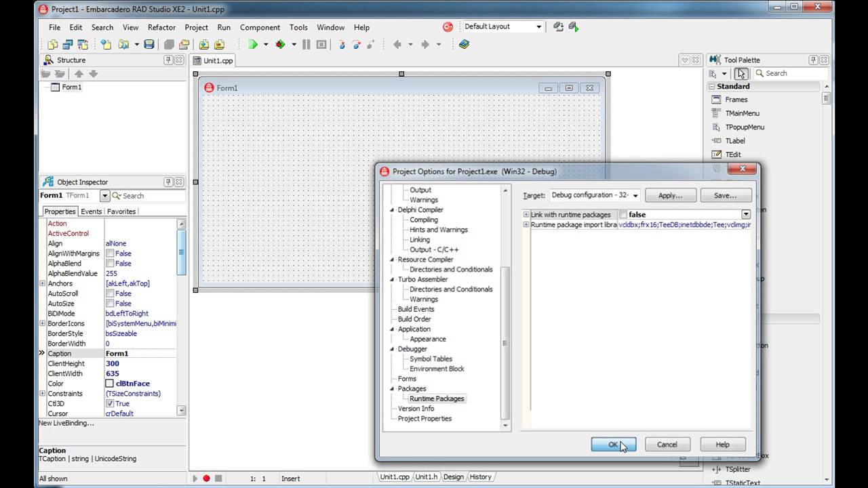Click the Remove File from Project icon

pos(219,44)
